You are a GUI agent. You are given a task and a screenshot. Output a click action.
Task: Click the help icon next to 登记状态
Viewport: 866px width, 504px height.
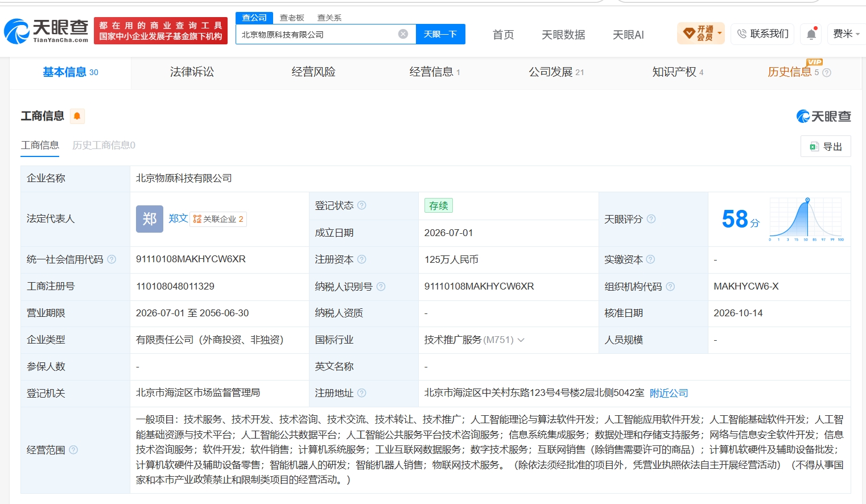(362, 205)
